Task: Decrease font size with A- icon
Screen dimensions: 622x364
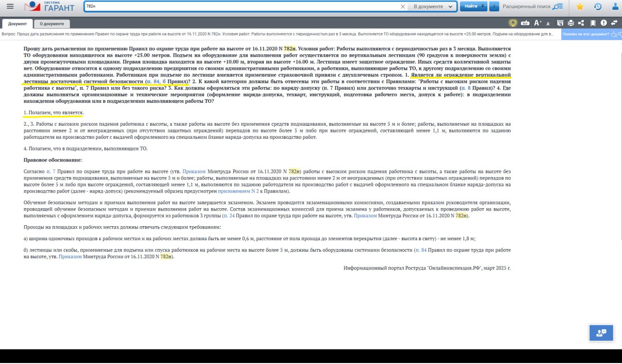Action: tap(549, 23)
